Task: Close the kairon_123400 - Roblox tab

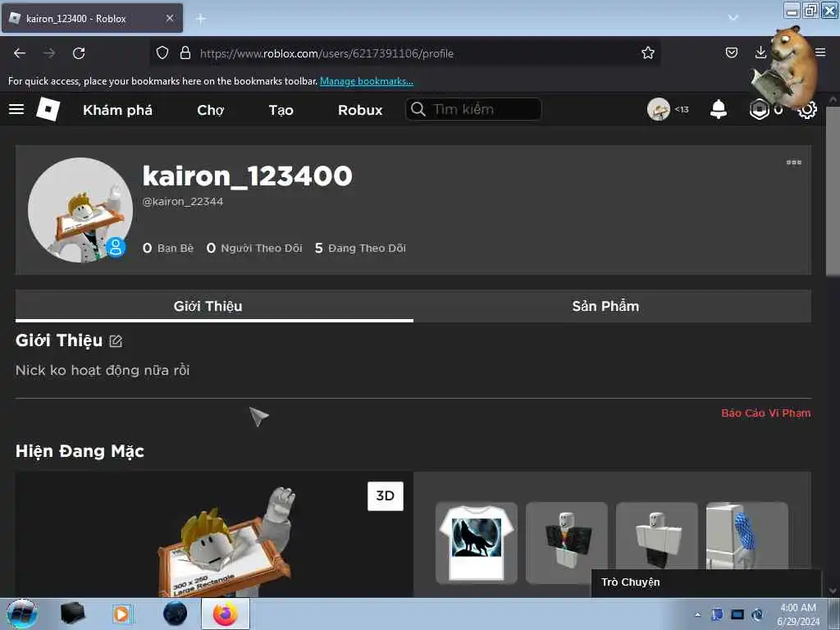Action: tap(169, 18)
